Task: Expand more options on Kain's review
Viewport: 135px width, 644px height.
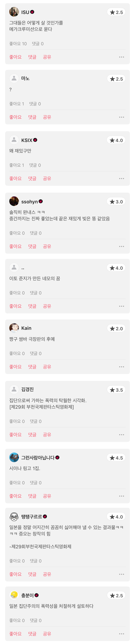Action: pos(121,367)
